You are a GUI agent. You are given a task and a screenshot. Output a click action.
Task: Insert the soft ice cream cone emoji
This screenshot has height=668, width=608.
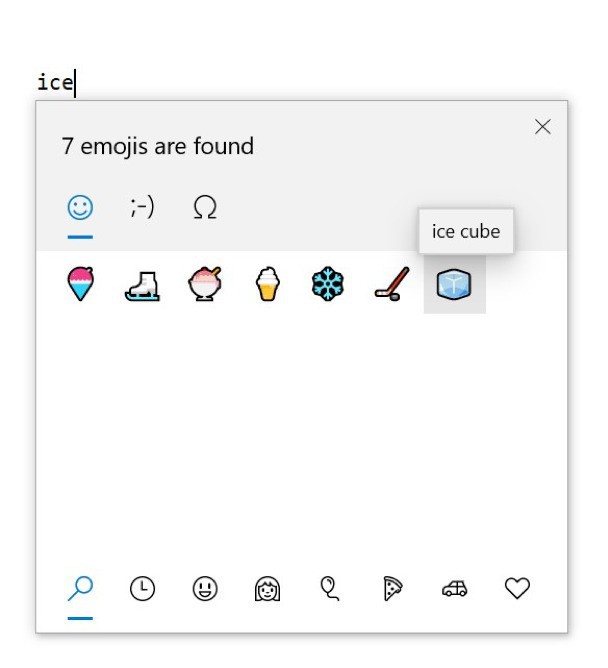[266, 285]
